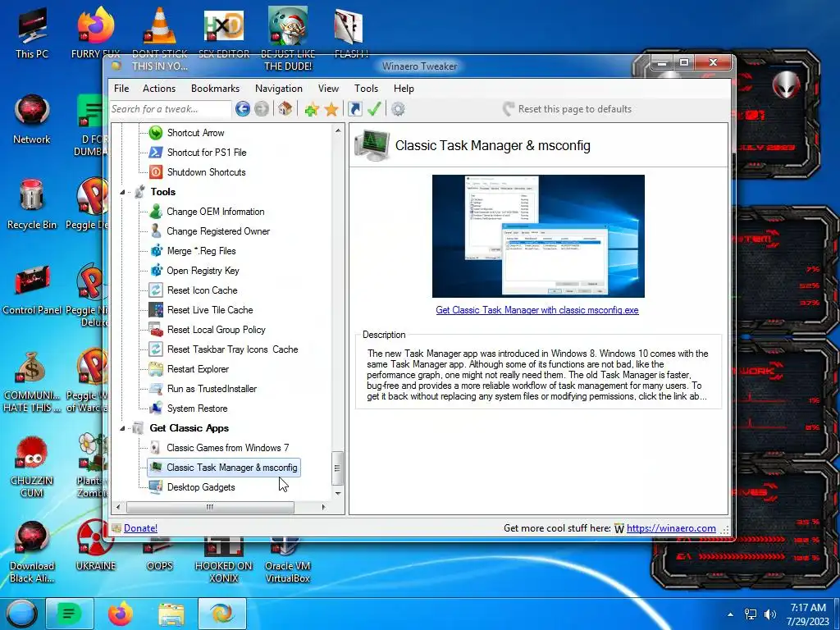Viewport: 840px width, 630px height.
Task: Open bookmarks with the yellow star icon
Action: (x=331, y=109)
